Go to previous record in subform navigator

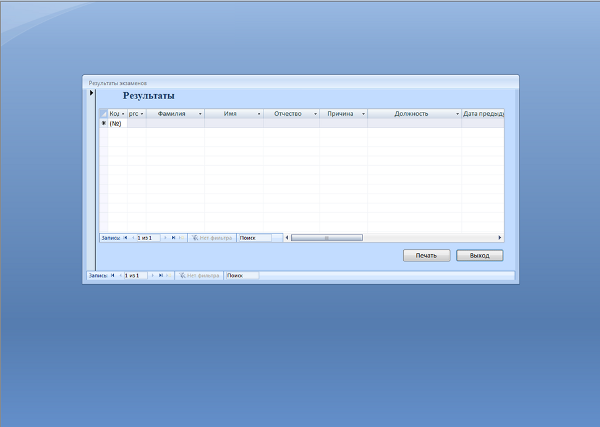click(133, 238)
